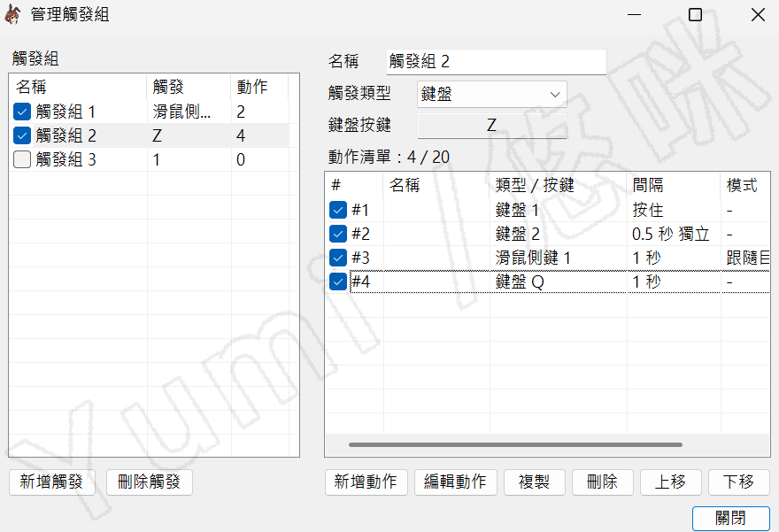Uncheck the 觸發組 2 checkbox
779x532 pixels.
pos(22,135)
